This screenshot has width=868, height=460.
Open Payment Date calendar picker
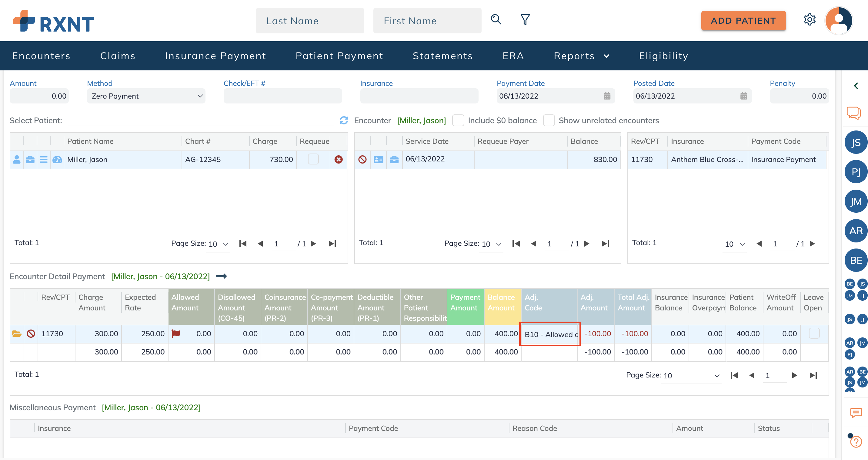click(607, 96)
